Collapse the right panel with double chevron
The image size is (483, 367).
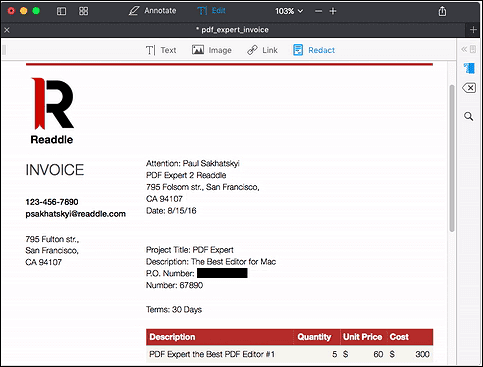pos(464,50)
